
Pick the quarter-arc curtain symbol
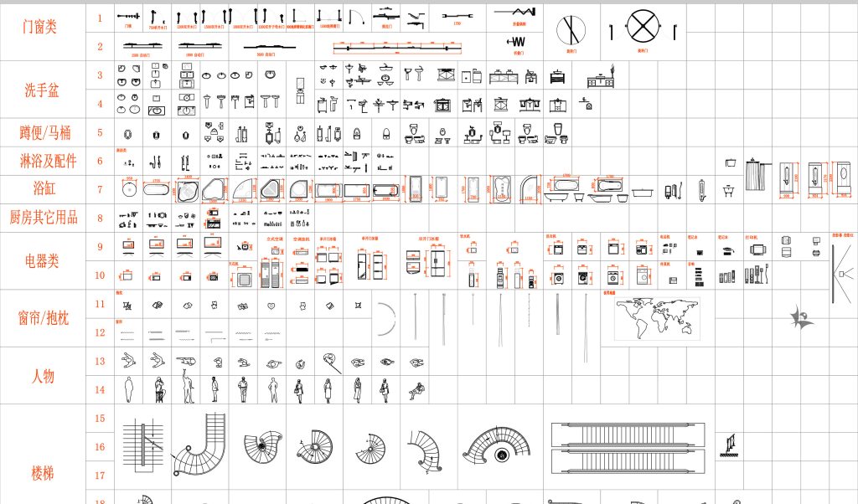point(386,321)
